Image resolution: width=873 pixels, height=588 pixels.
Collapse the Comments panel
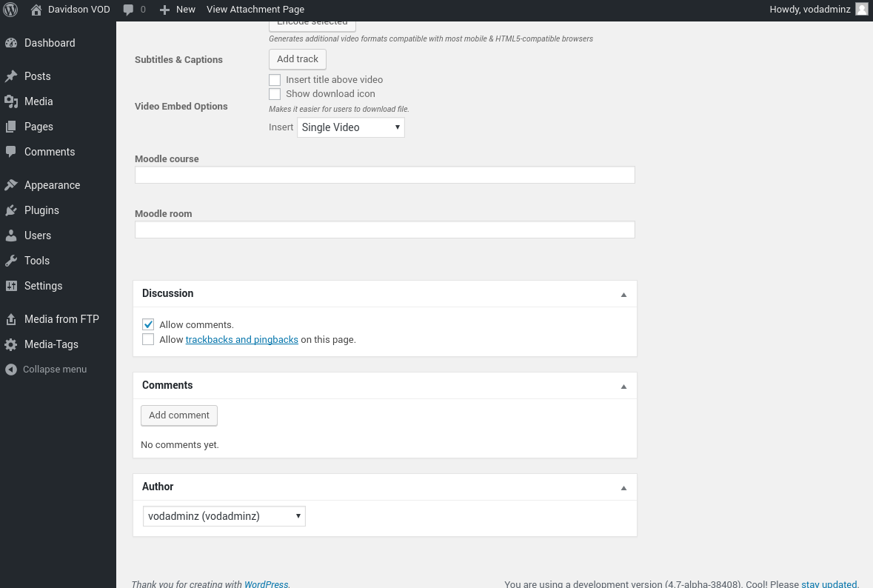tap(623, 387)
